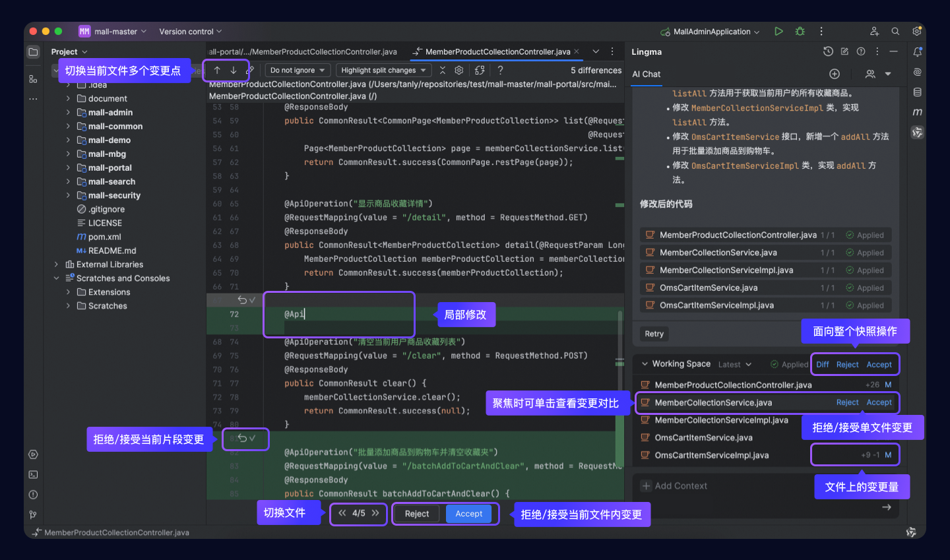Viewport: 950px width, 560px height.
Task: Open the Do not ignore dropdown
Action: [x=298, y=70]
